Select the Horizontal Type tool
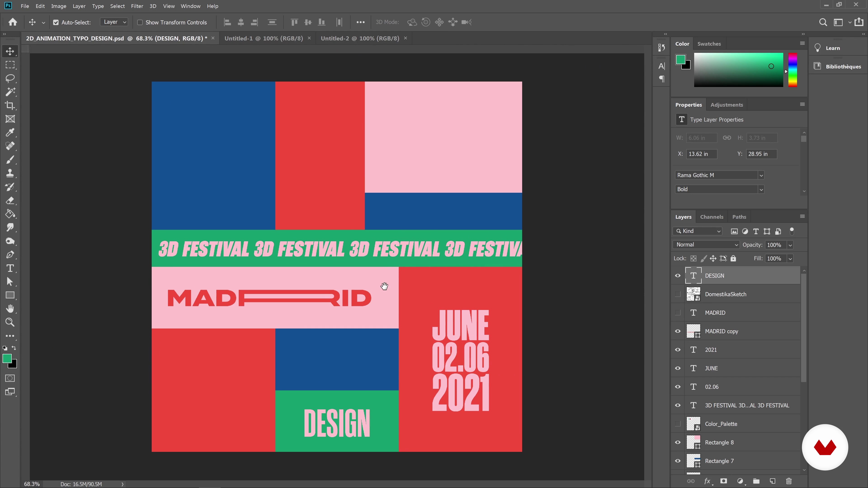Image resolution: width=868 pixels, height=488 pixels. point(10,268)
